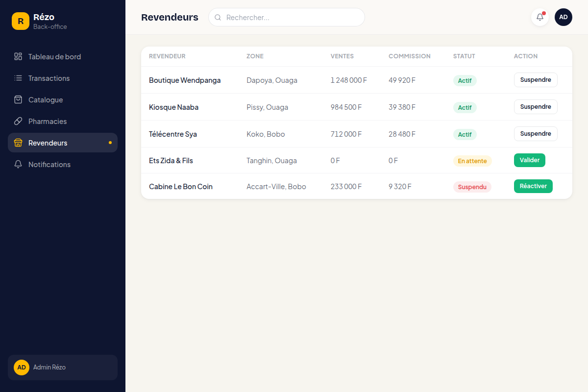Click the 9 320 F commission value
The width and height of the screenshot is (588, 392).
[400, 187]
